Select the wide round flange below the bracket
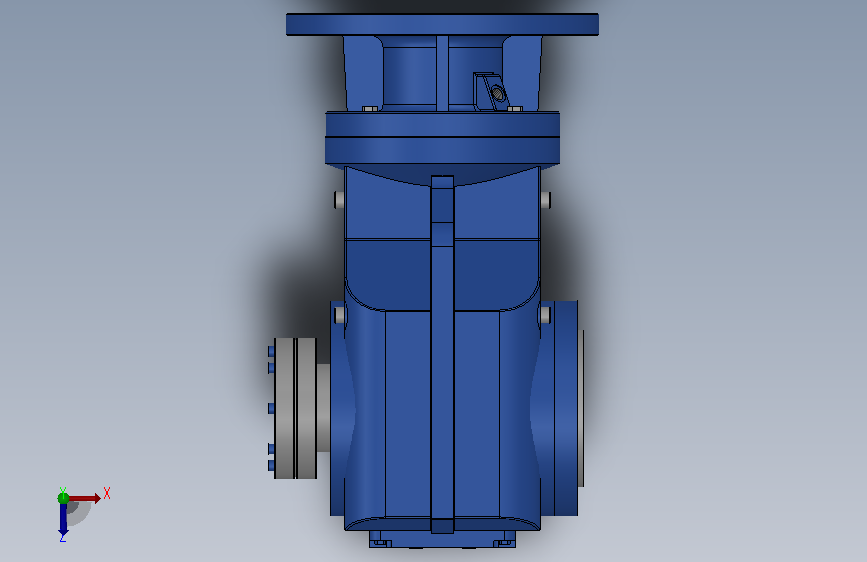The width and height of the screenshot is (867, 562). pyautogui.click(x=442, y=138)
